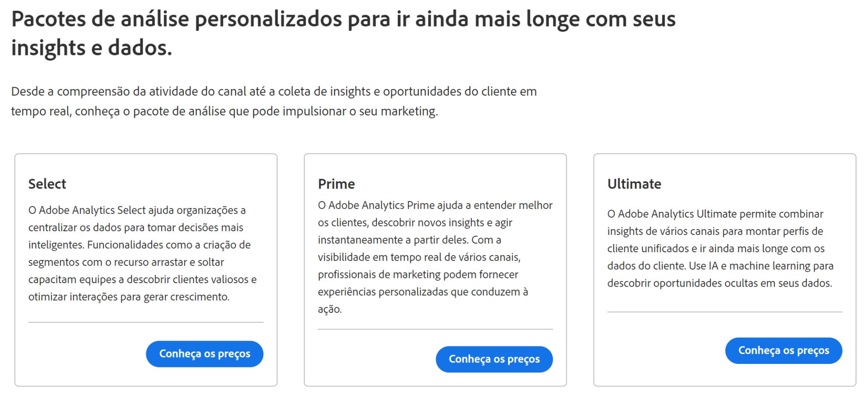Image resolution: width=868 pixels, height=394 pixels.
Task: Click "Conheça os preços" under the Prime package
Action: [x=494, y=359]
